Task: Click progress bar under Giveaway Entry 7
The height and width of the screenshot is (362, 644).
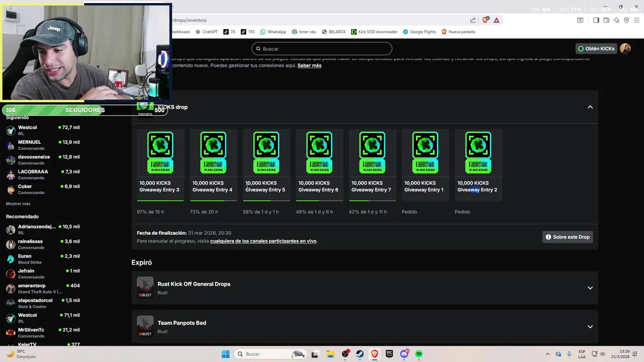Action: pyautogui.click(x=372, y=201)
